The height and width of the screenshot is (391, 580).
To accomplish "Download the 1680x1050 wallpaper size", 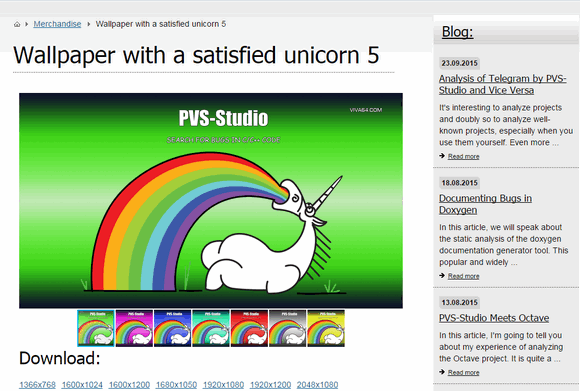I will click(x=176, y=385).
